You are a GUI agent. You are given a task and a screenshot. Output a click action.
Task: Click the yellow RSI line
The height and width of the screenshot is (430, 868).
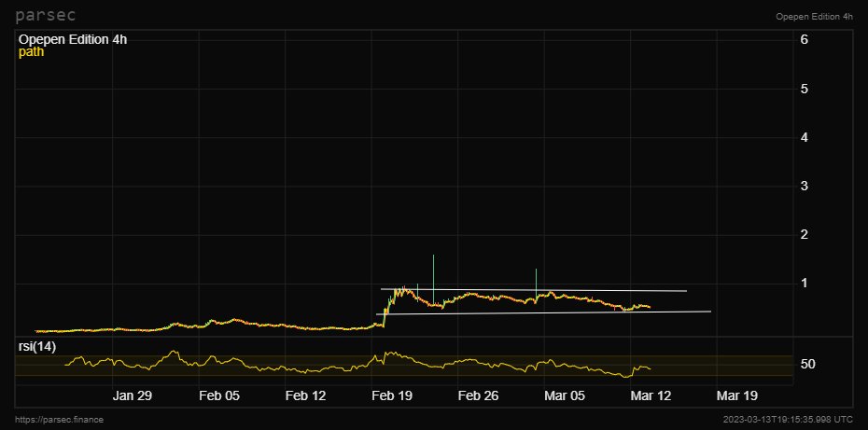tap(357, 364)
